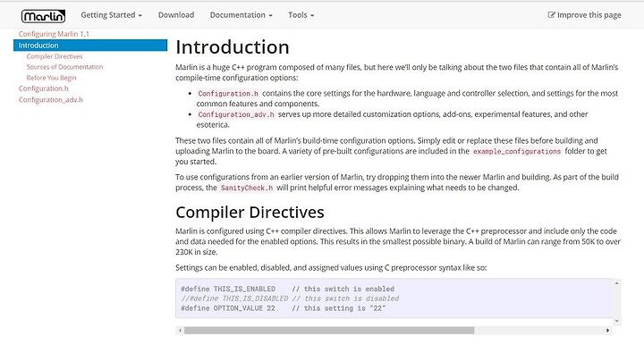Expand the Documentation dropdown menu

click(241, 15)
